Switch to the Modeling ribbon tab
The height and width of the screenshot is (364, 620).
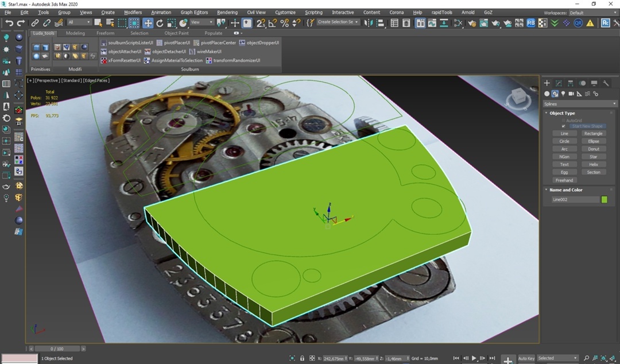pos(75,33)
